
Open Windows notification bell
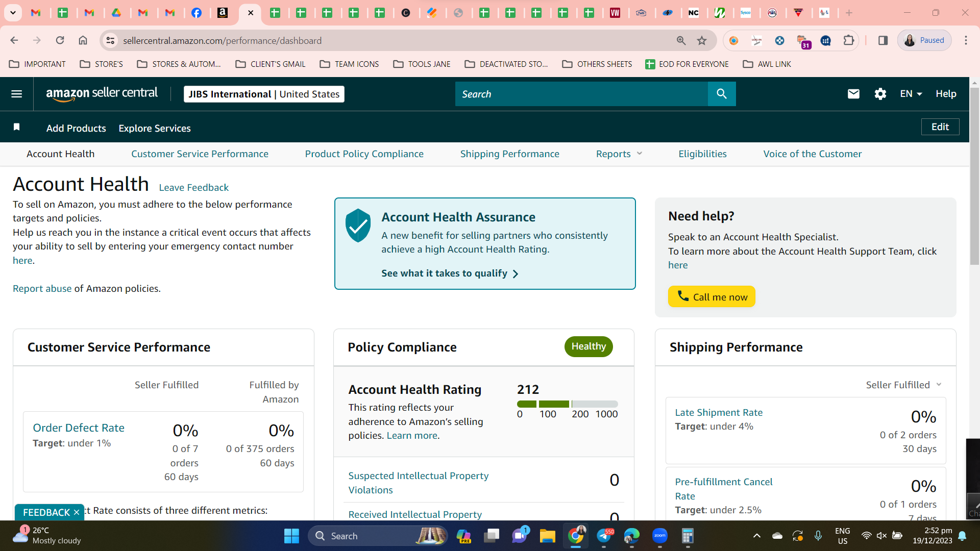click(963, 536)
